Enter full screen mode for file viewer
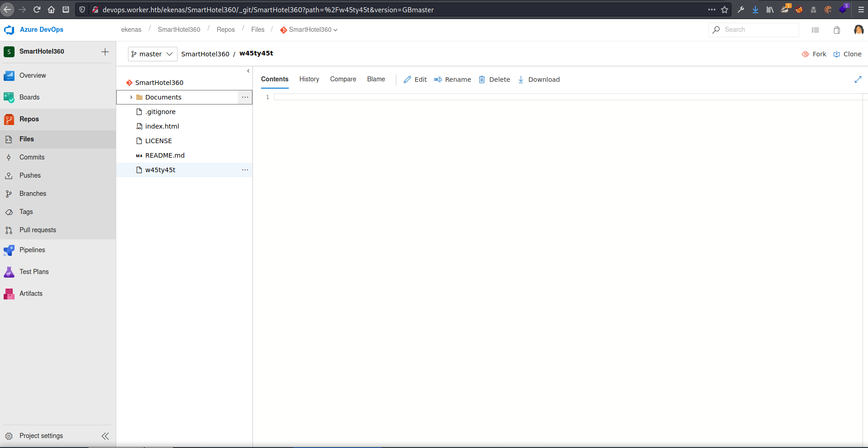Screen dimensions: 868x448 pos(858,80)
